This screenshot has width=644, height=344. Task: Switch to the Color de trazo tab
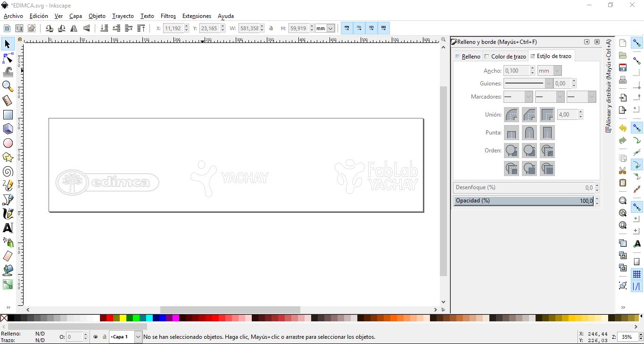click(x=505, y=57)
